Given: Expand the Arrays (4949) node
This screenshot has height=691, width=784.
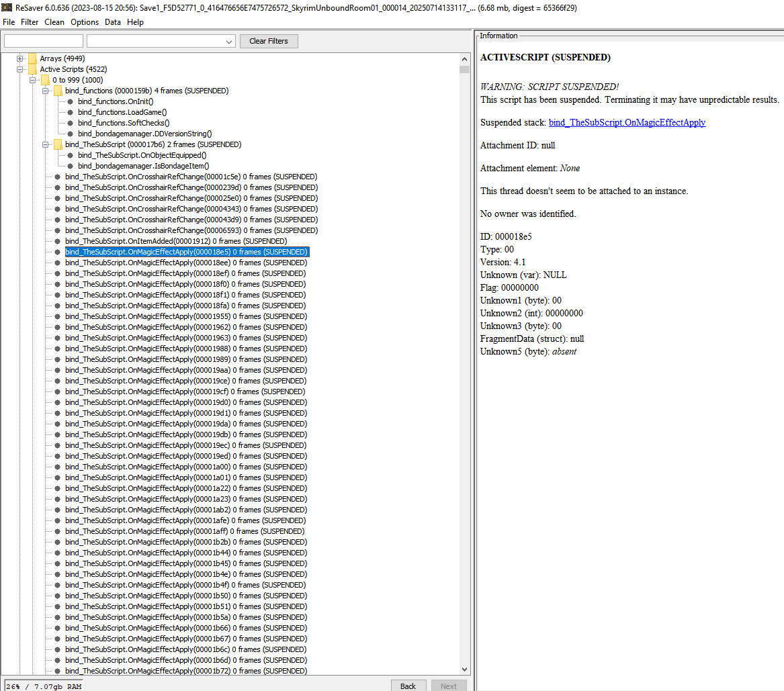Looking at the screenshot, I should 20,58.
